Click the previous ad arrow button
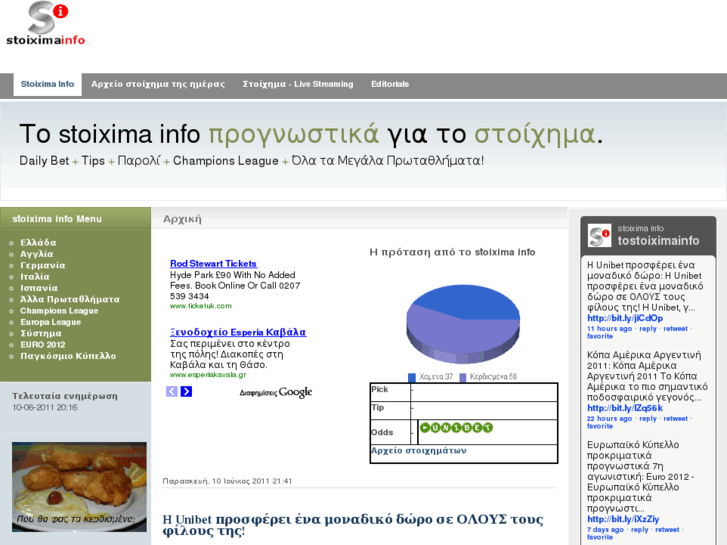Viewport: 727px width, 545px height. coord(172,391)
